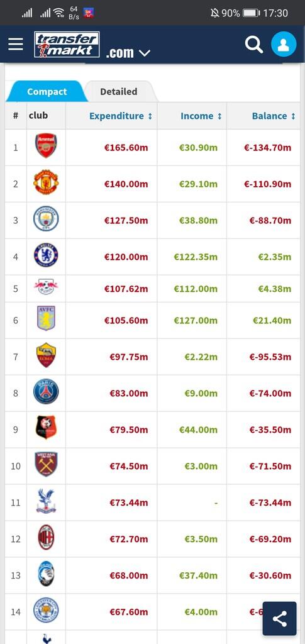This screenshot has width=305, height=644.
Task: Open the search magnifier icon
Action: (x=254, y=44)
